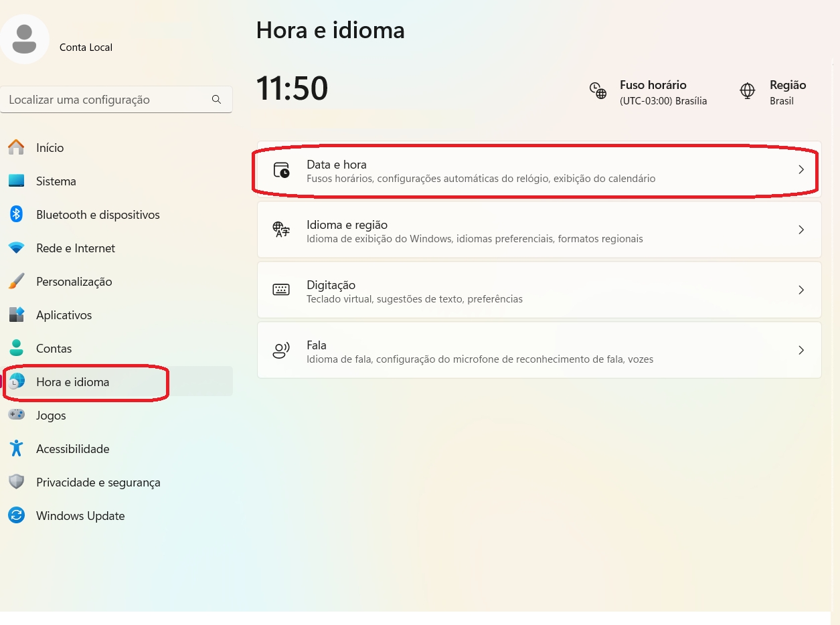840x625 pixels.
Task: Click the keyboard icon in Digitação row
Action: 281,290
